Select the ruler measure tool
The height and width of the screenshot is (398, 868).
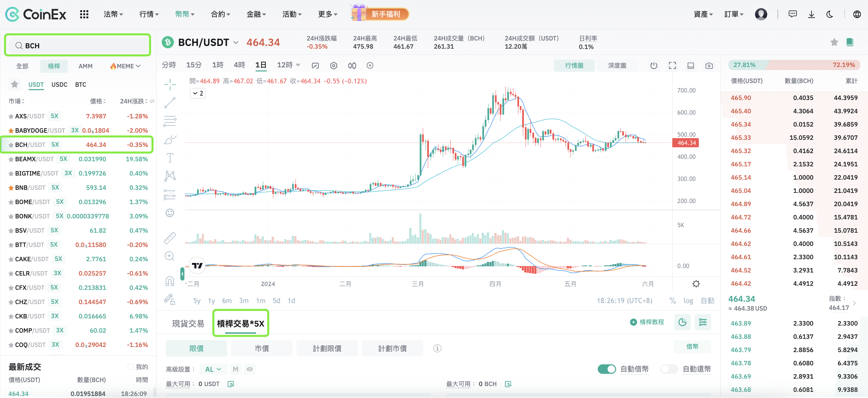click(x=170, y=238)
